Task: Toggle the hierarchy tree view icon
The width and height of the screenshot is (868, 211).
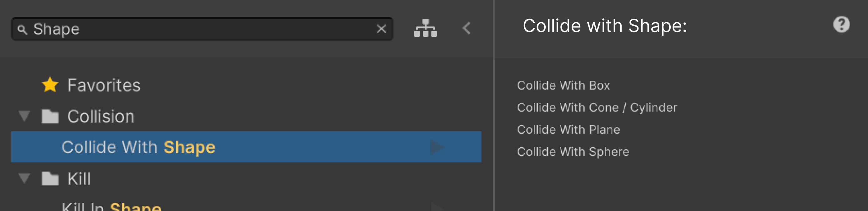Action: 425,28
